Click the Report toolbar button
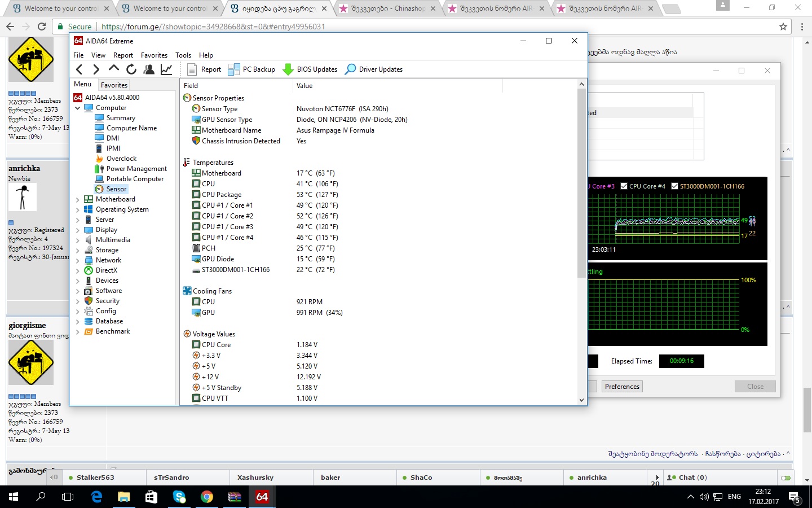Image resolution: width=812 pixels, height=508 pixels. [204, 69]
